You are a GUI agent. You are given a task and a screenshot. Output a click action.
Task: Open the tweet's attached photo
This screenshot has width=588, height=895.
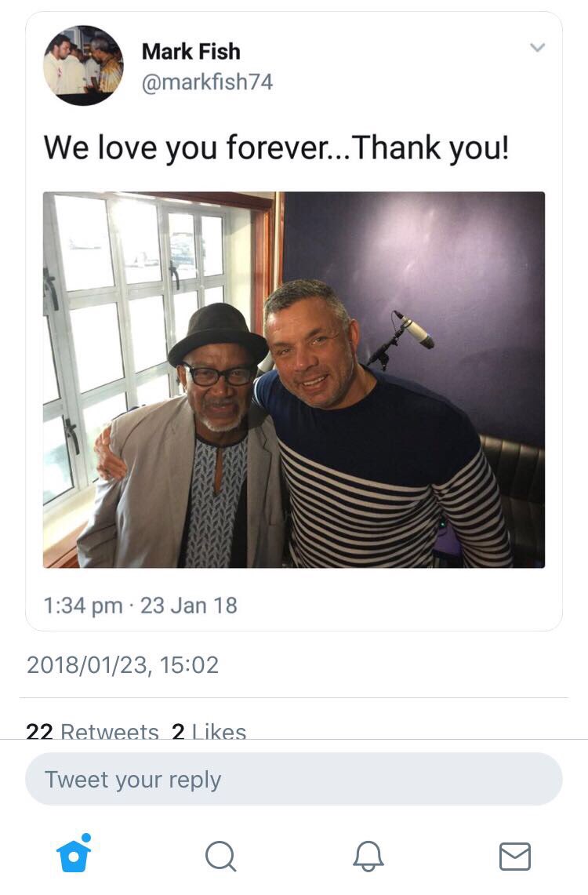(294, 380)
